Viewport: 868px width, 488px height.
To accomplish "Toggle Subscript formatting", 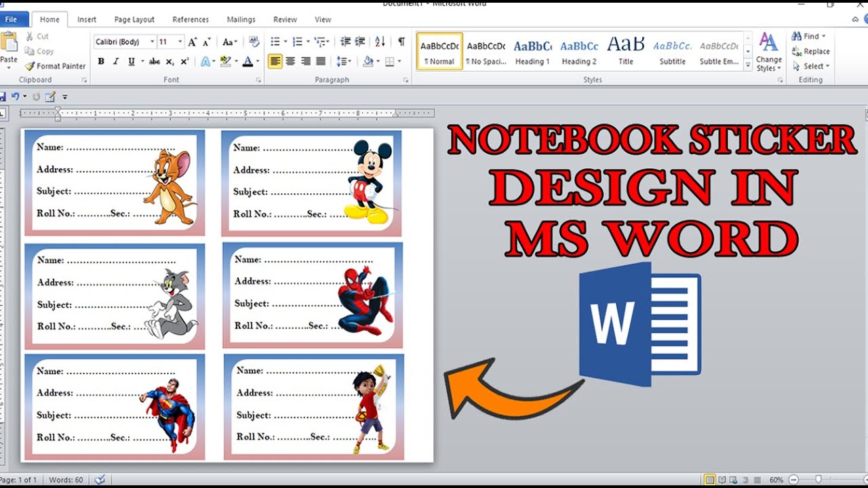I will pyautogui.click(x=170, y=62).
